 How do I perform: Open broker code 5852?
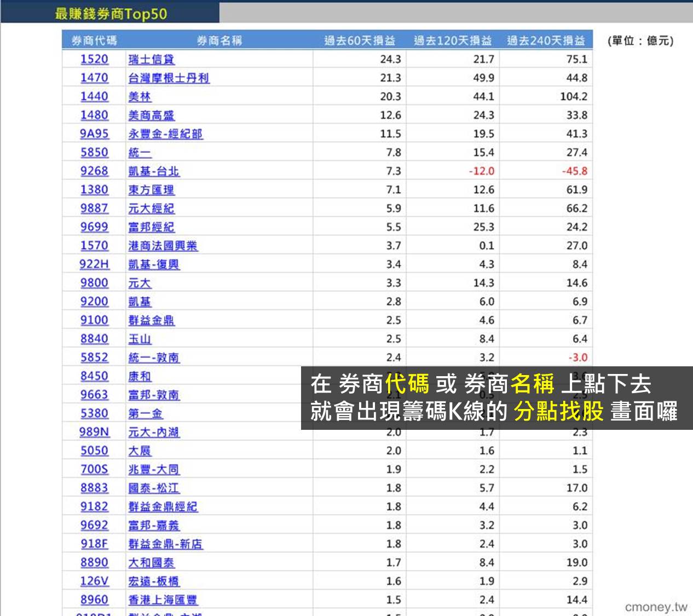click(94, 357)
